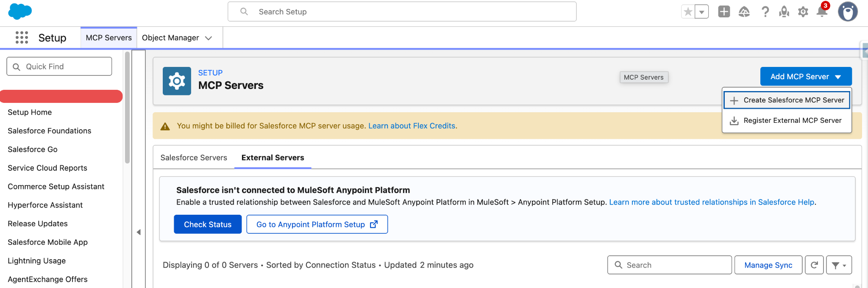Open the Setup gear menu

[x=803, y=12]
